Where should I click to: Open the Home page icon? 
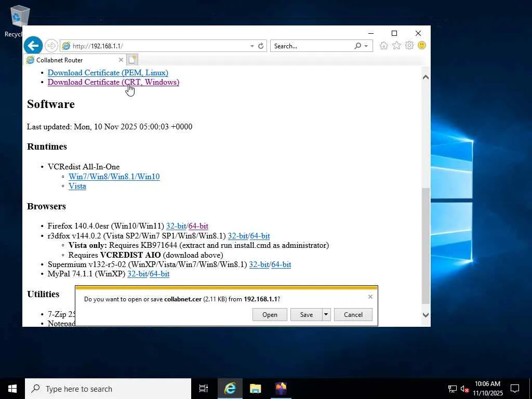(384, 46)
